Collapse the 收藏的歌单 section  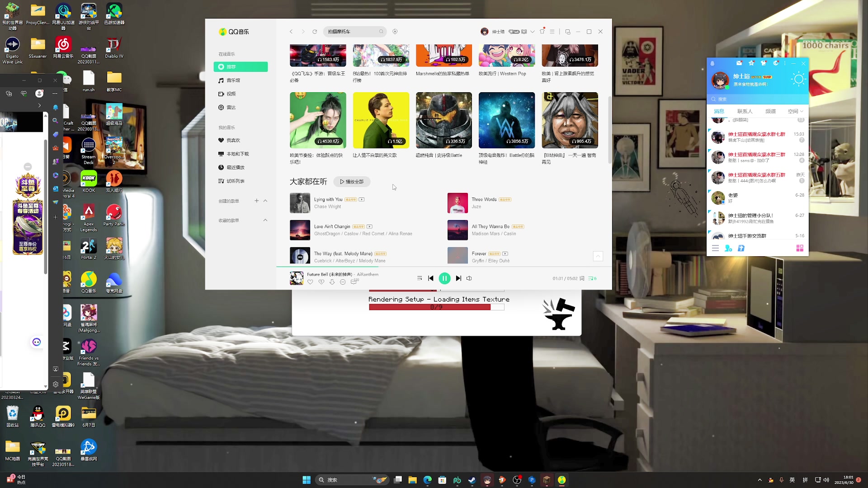[265, 220]
